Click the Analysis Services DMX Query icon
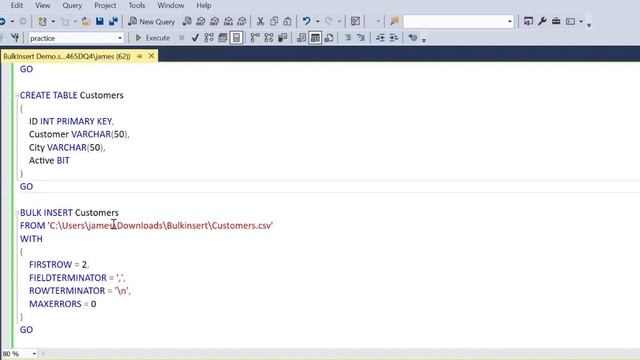This screenshot has height=360, width=640. pyautogui.click(x=214, y=21)
